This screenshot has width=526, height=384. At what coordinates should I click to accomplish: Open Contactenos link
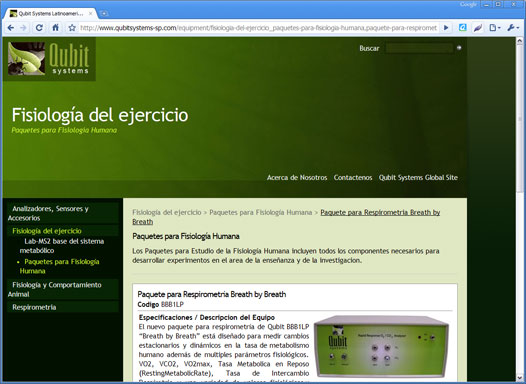[353, 177]
